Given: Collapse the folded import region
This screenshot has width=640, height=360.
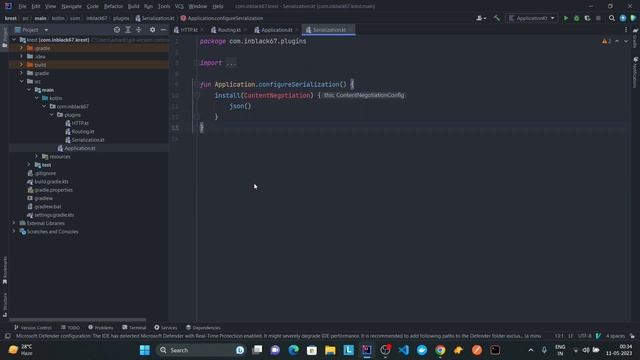Looking at the screenshot, I should click(196, 63).
